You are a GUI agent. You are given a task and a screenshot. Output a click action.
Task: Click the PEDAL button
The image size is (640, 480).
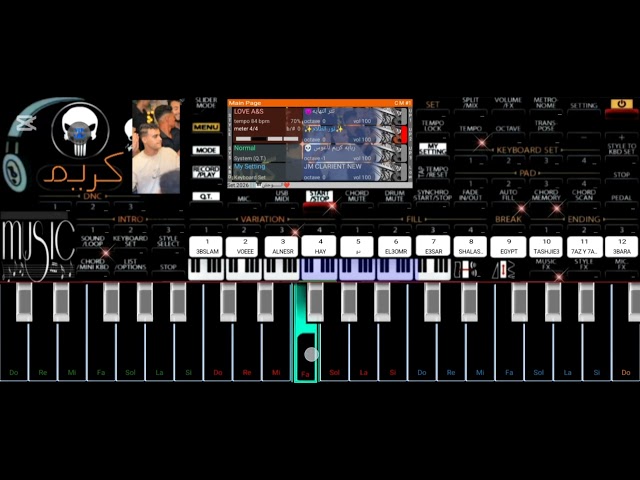point(621,198)
